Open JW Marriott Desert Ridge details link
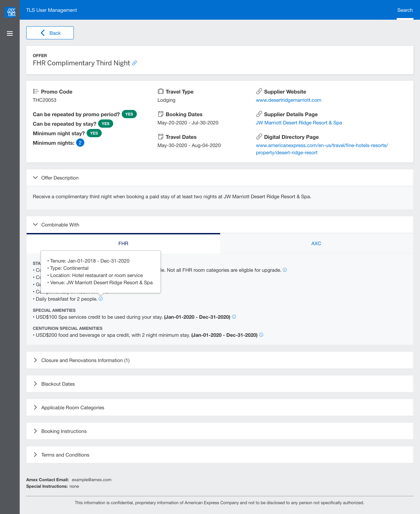Image resolution: width=420 pixels, height=514 pixels. pos(299,123)
